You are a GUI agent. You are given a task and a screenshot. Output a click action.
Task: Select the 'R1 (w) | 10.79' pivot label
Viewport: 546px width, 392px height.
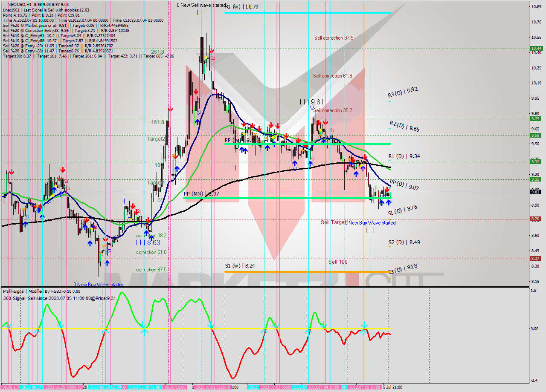(242, 7)
